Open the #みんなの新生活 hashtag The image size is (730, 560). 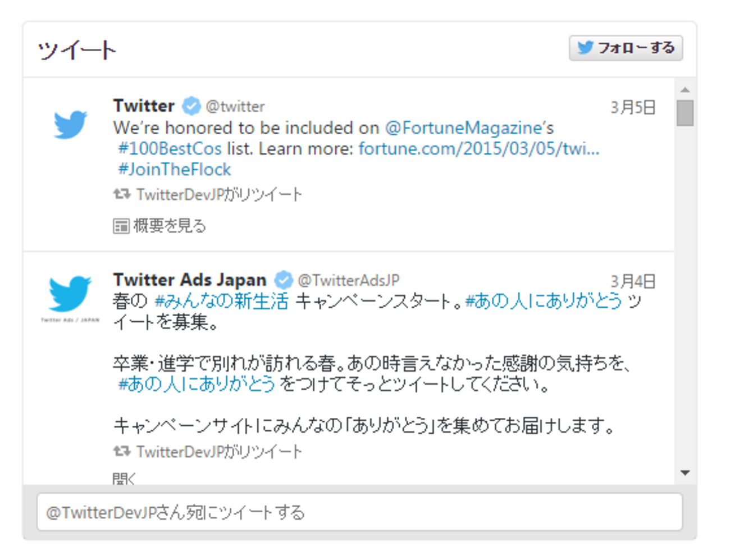click(x=221, y=301)
